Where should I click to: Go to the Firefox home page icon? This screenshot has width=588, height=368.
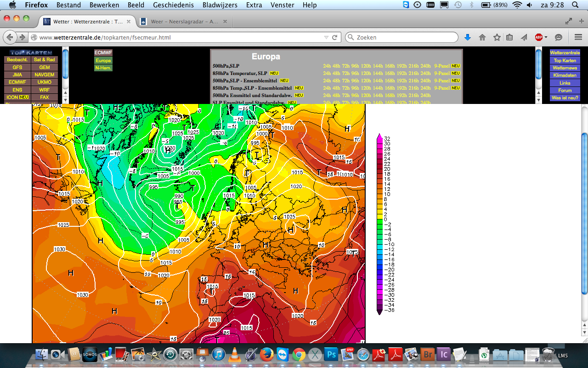tap(482, 37)
